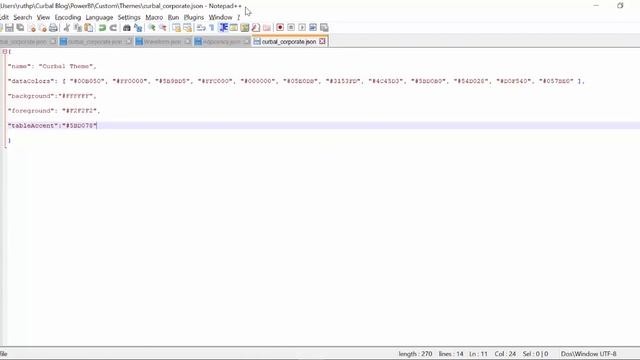Open the Search menu

[x=22, y=17]
